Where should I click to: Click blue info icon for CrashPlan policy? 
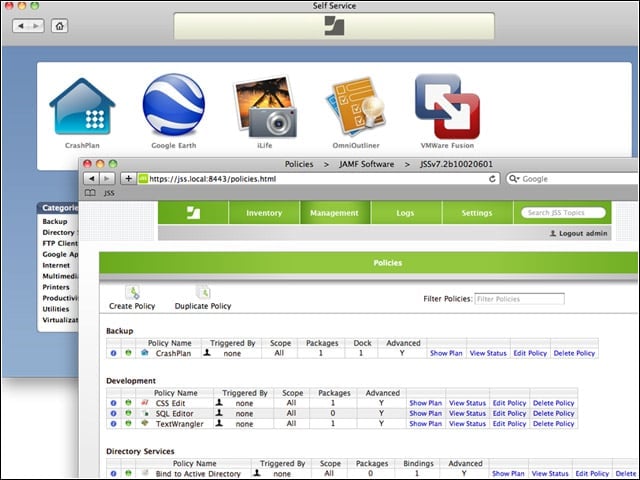click(x=113, y=353)
